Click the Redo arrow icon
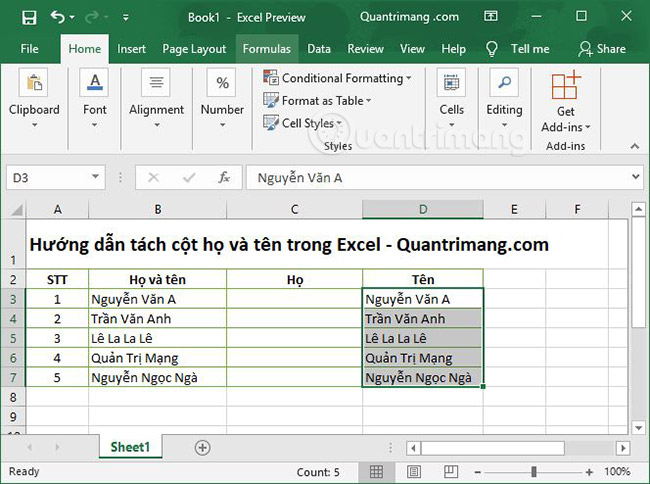 [x=91, y=17]
